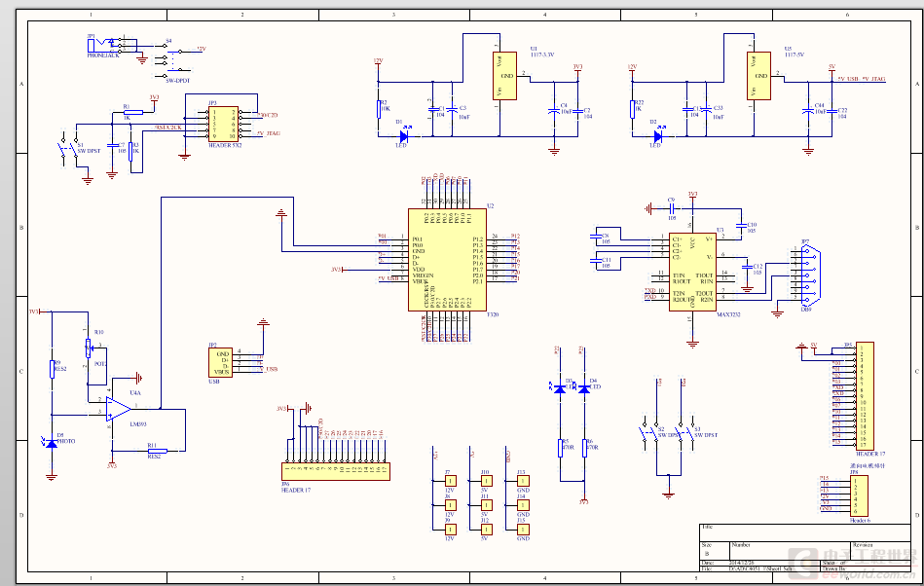Click the 12V net label beside S4
The height and width of the screenshot is (586, 924).
(201, 49)
